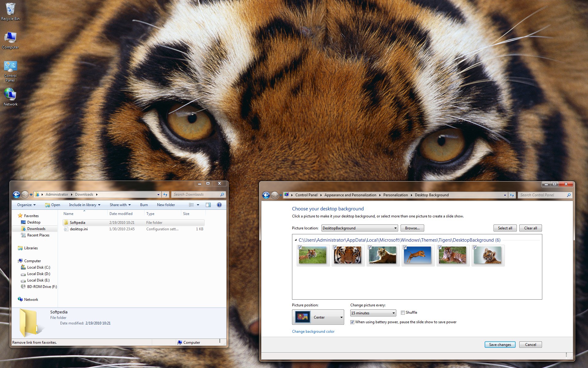The height and width of the screenshot is (368, 588).
Task: Click the Downloads folder icon in address bar
Action: 37,194
